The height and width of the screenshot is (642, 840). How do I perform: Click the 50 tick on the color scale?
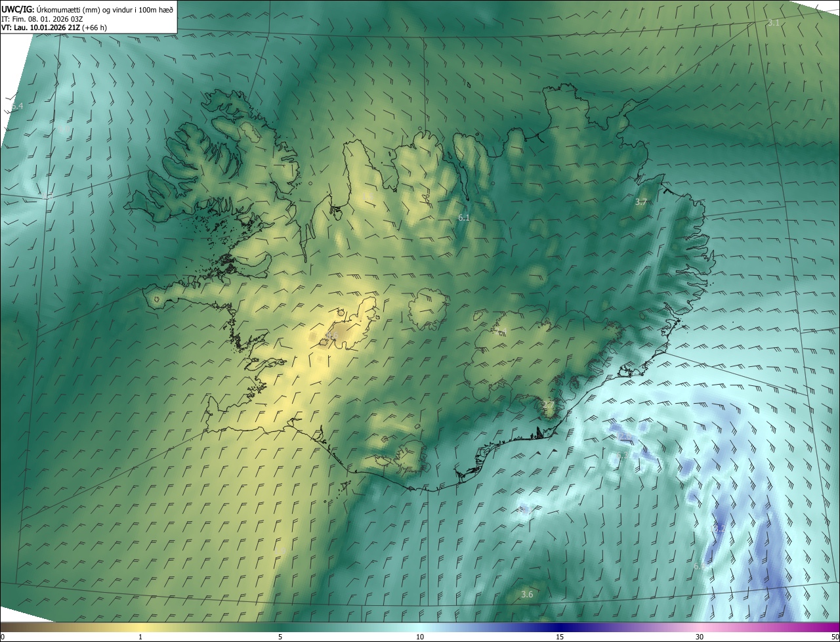tap(835, 637)
